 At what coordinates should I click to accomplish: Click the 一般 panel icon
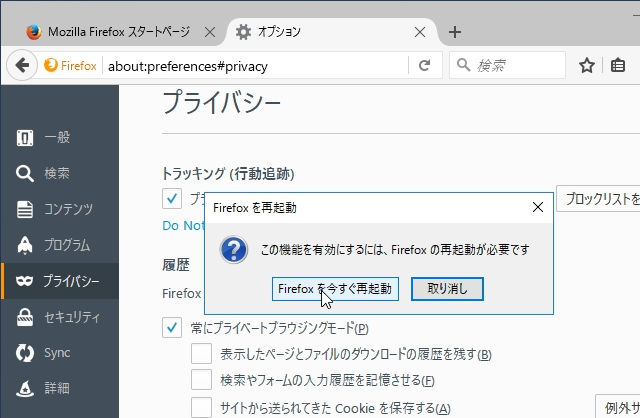pyautogui.click(x=24, y=138)
